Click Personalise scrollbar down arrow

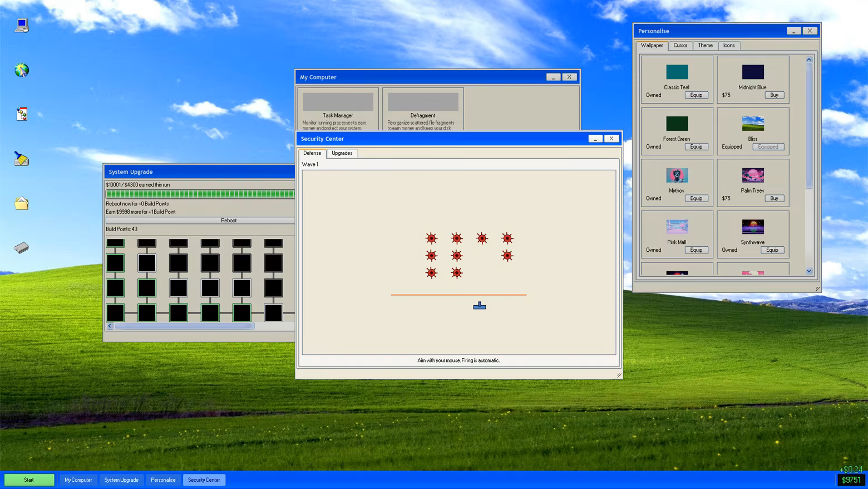809,271
